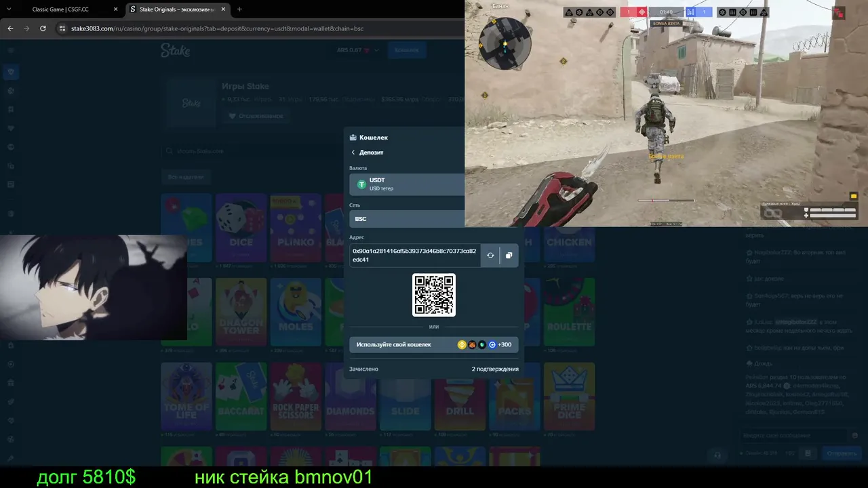The height and width of the screenshot is (488, 868).
Task: Reload the browser page
Action: point(43,28)
